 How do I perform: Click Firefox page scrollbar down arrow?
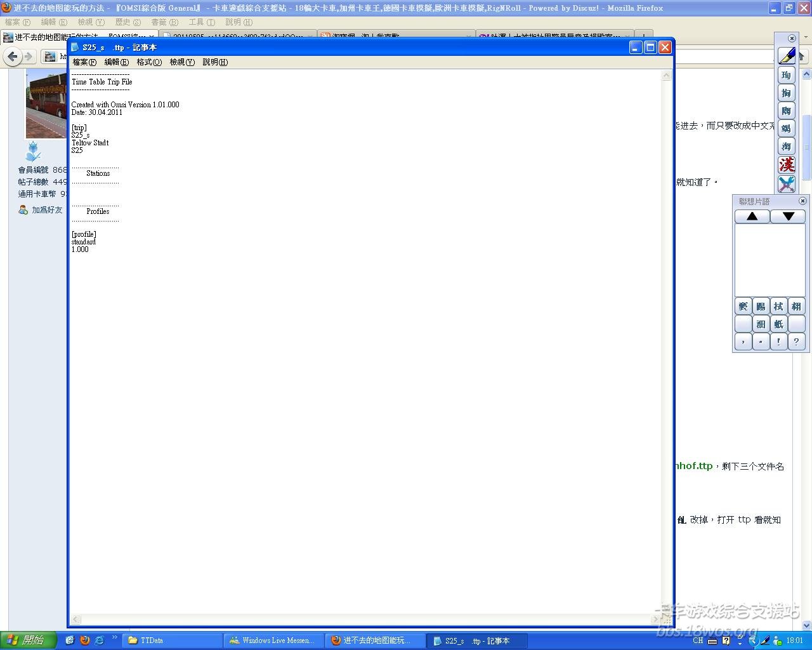pos(807,625)
